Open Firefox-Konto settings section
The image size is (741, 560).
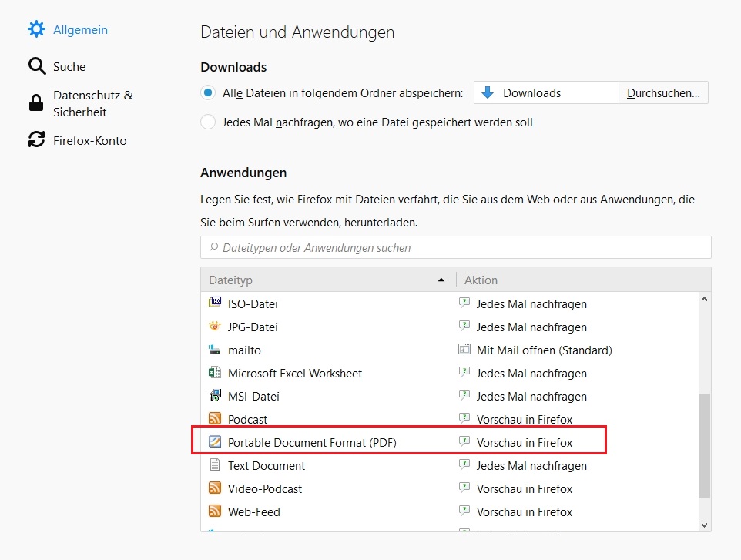click(89, 140)
